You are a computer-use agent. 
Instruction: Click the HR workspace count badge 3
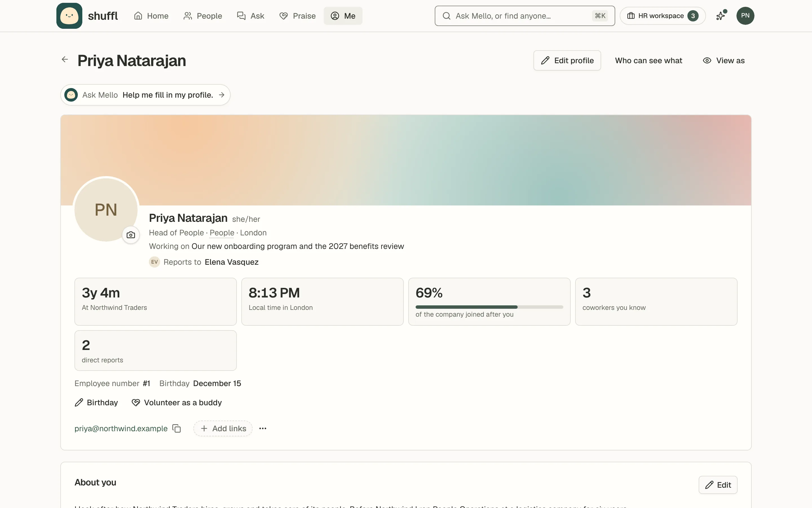[x=693, y=16]
